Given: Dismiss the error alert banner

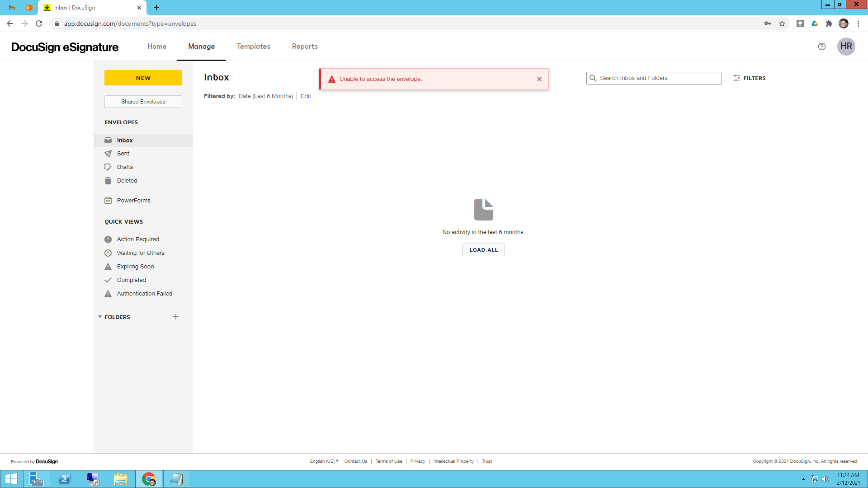Looking at the screenshot, I should click(x=539, y=79).
